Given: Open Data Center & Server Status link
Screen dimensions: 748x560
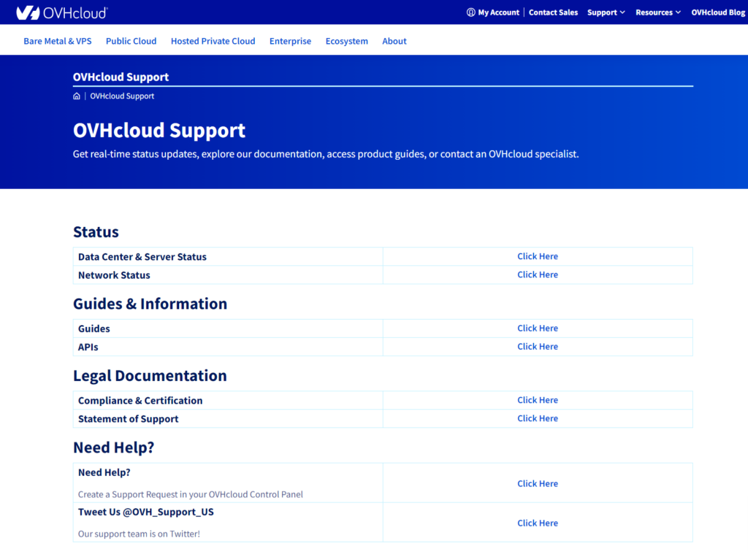Looking at the screenshot, I should [x=538, y=256].
